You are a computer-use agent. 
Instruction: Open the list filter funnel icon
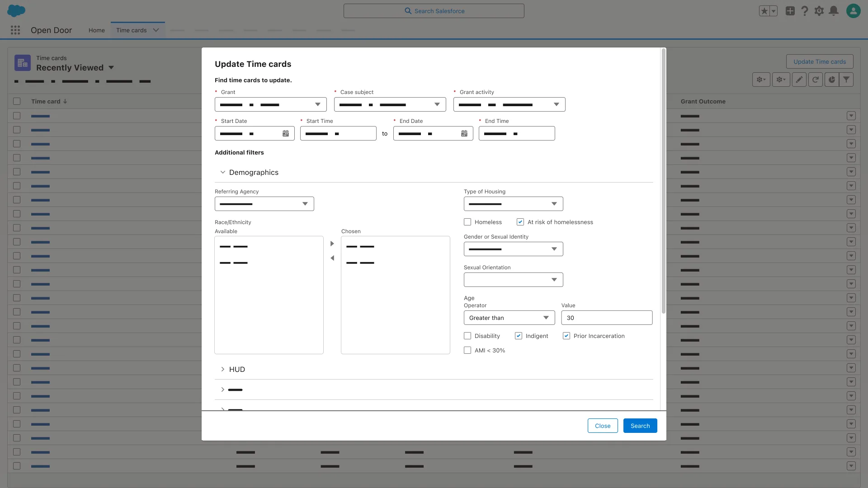point(846,80)
